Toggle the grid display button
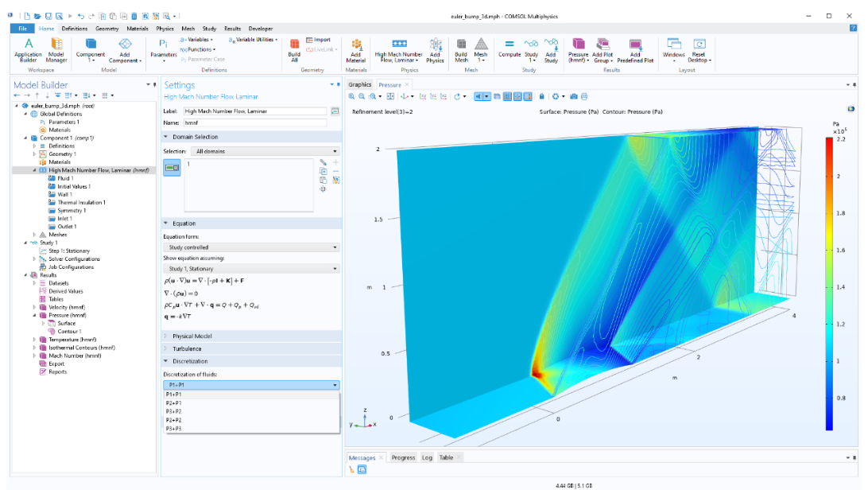This screenshot has height=490, width=868. 507,96
